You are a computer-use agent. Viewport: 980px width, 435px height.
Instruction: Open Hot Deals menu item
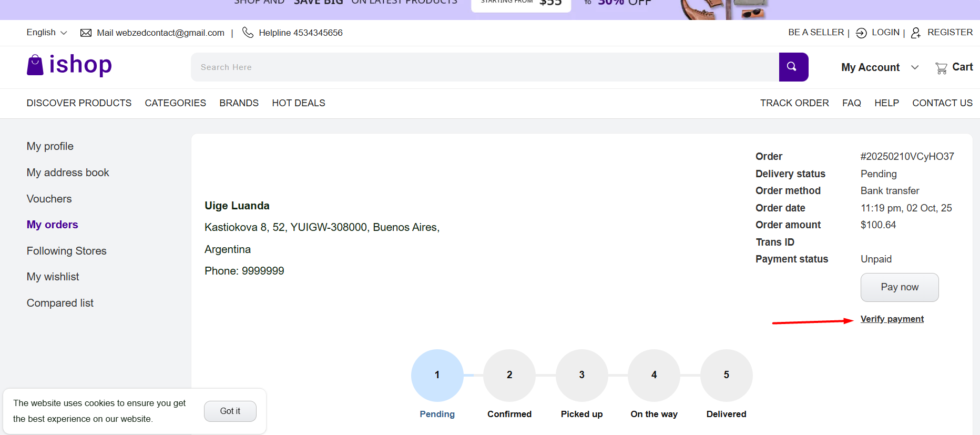pos(298,103)
